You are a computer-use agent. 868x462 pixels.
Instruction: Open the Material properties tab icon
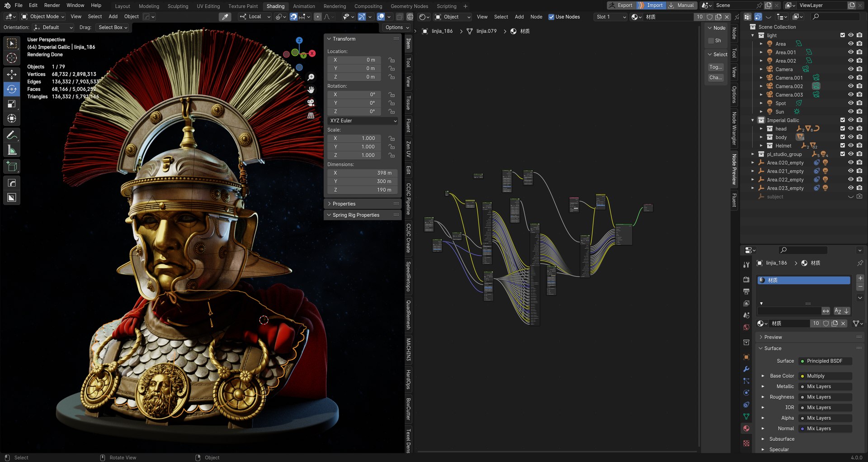(746, 428)
